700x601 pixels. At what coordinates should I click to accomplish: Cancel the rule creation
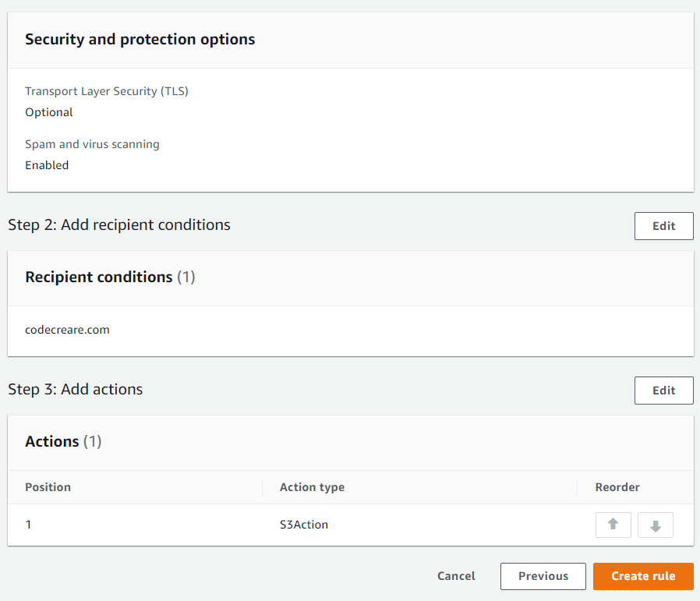(456, 576)
